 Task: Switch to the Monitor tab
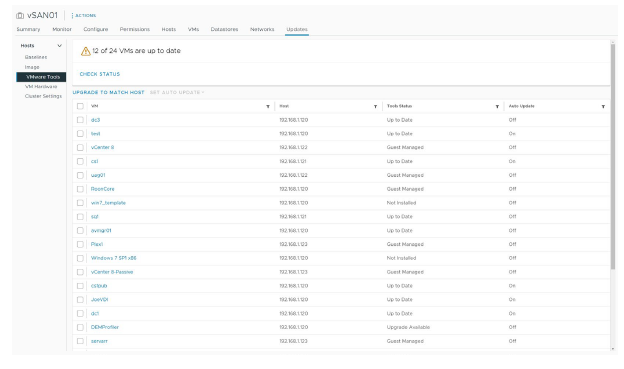(x=62, y=29)
